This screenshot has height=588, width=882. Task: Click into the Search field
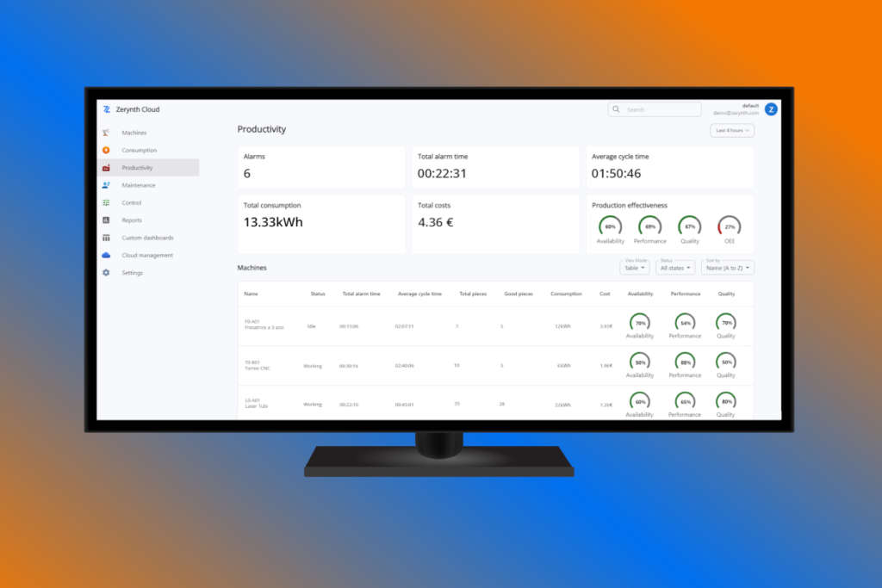(x=660, y=109)
